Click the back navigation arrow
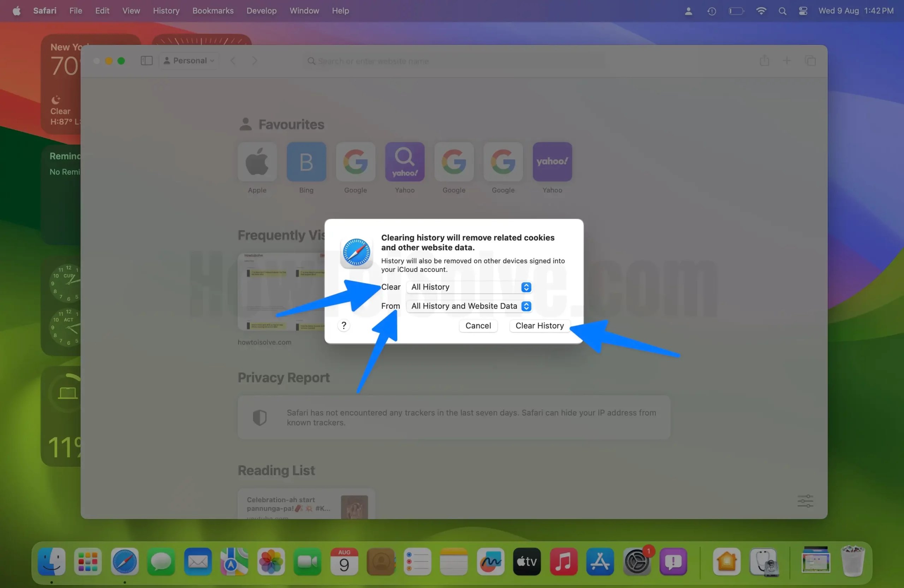904x588 pixels. [x=232, y=61]
